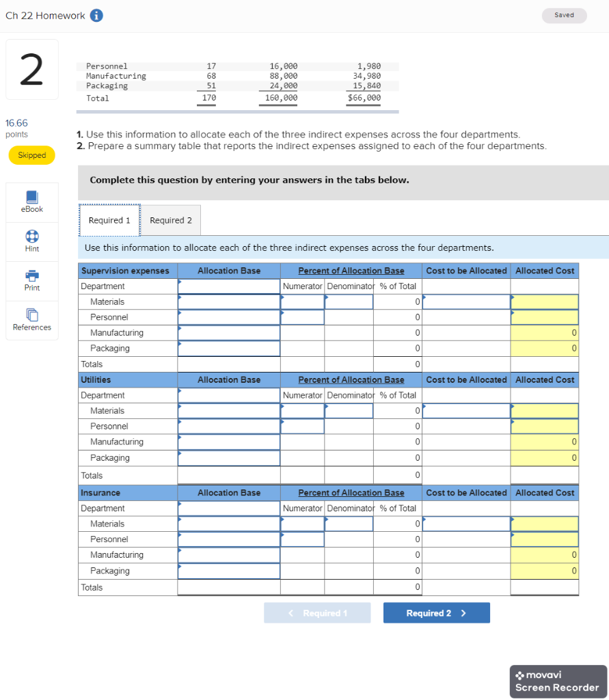Click Insurance Personnel yellow allocated cost cell
Screen dimensions: 609x700
coord(544,539)
